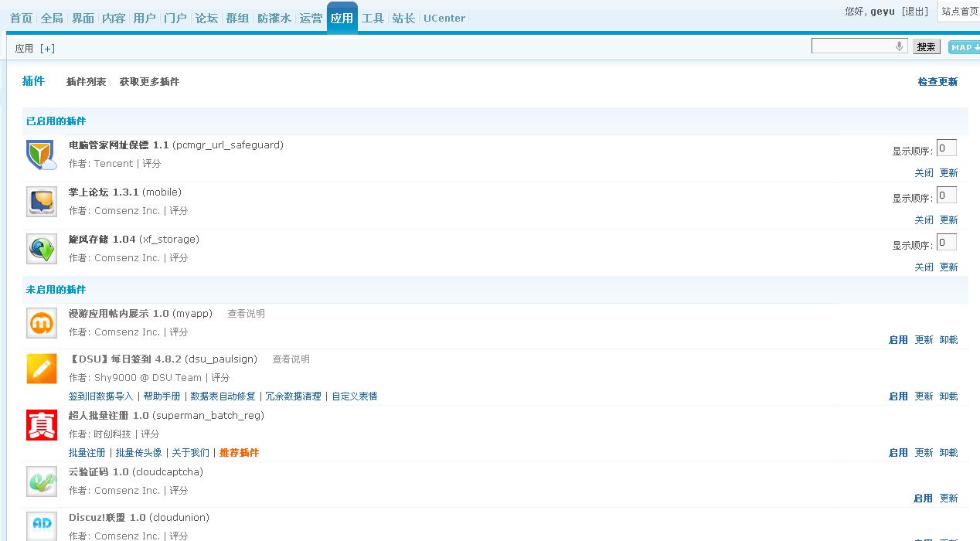Open 自定义表情 link
The height and width of the screenshot is (541, 980).
click(x=355, y=396)
